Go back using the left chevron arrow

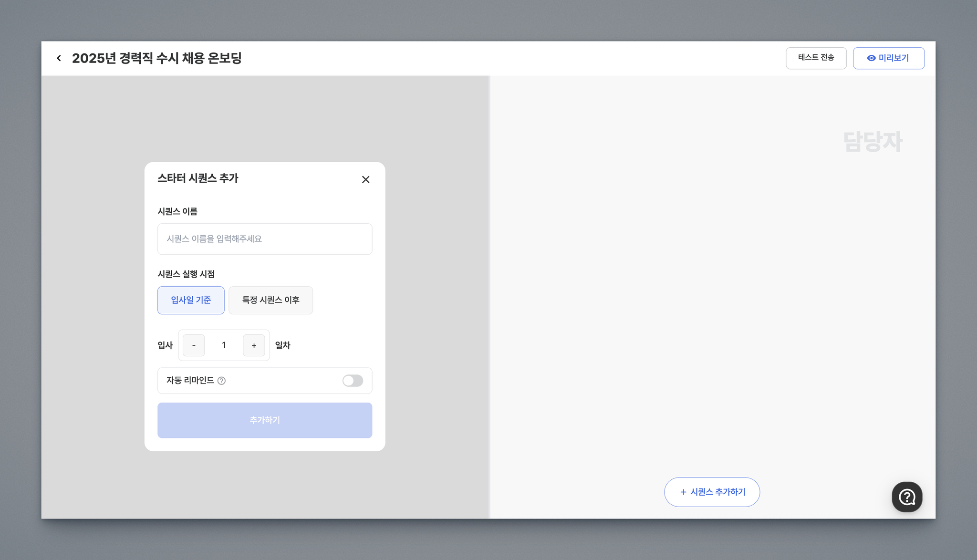click(x=59, y=58)
